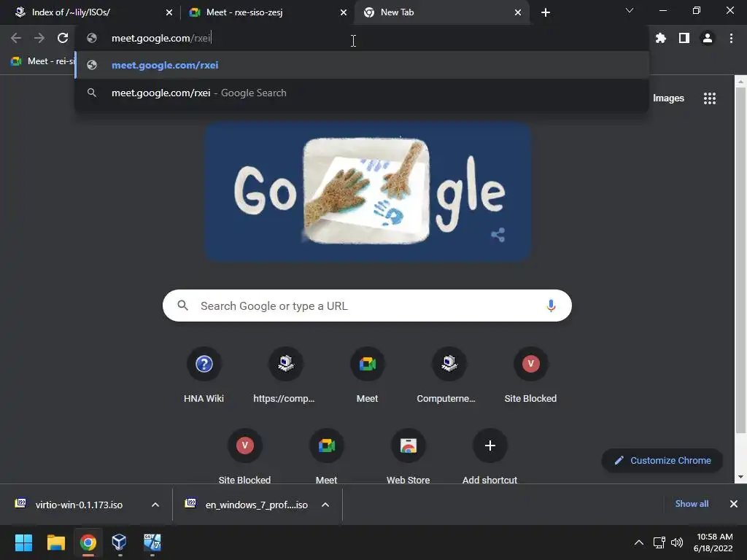This screenshot has width=747, height=560.
Task: Switch to Index of /~lily/ISOs/ tab
Action: coord(90,12)
